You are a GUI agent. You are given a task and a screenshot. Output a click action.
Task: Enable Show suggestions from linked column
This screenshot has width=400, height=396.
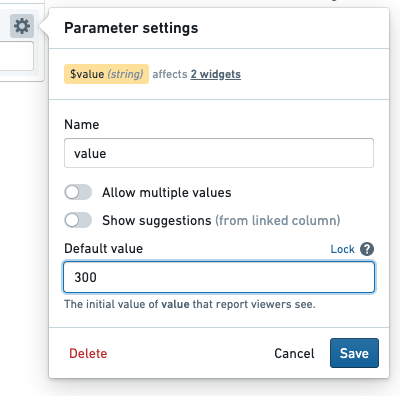(x=78, y=220)
